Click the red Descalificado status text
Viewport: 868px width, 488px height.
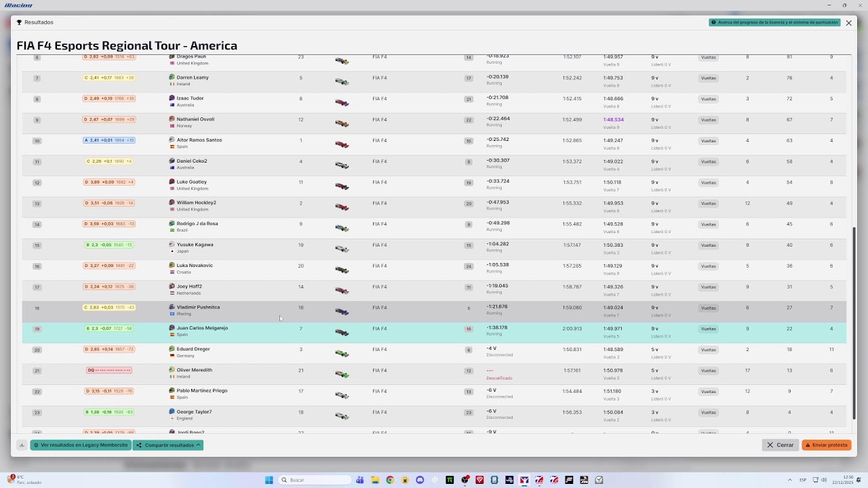499,378
